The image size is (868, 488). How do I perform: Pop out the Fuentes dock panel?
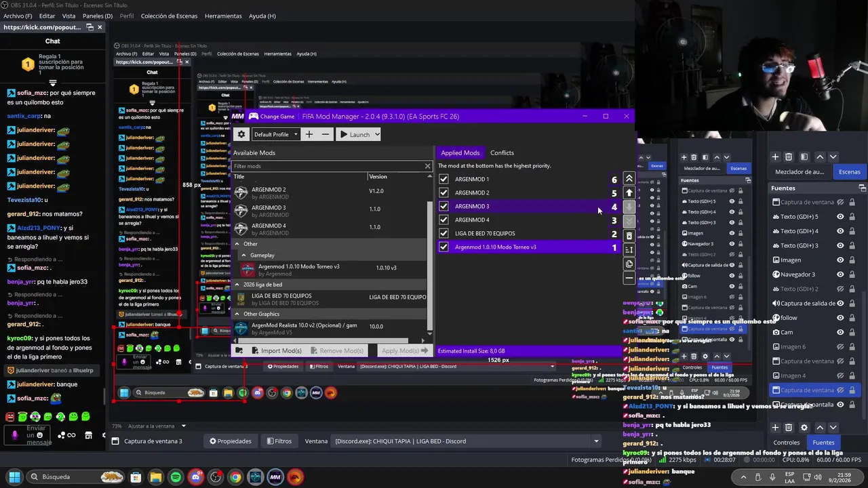862,188
